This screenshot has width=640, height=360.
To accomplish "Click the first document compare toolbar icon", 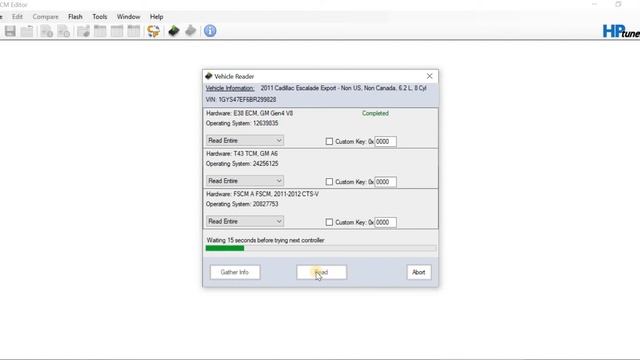I will 47,31.
